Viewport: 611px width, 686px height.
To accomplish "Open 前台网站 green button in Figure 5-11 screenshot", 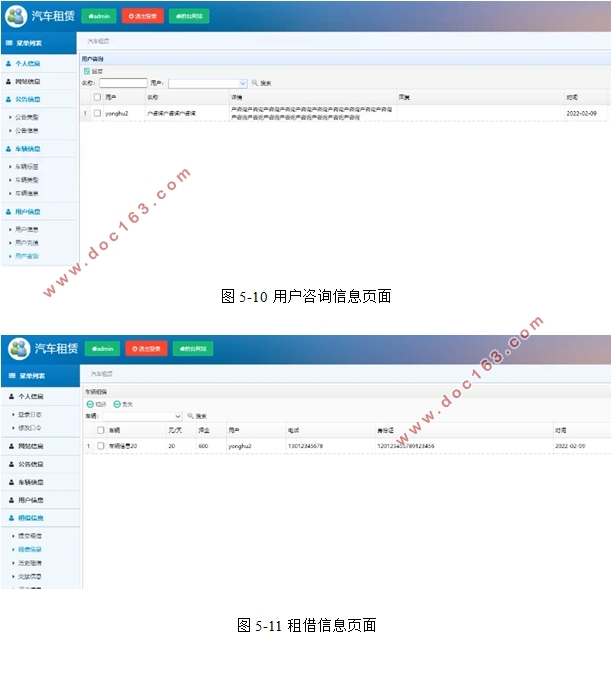I will [193, 349].
